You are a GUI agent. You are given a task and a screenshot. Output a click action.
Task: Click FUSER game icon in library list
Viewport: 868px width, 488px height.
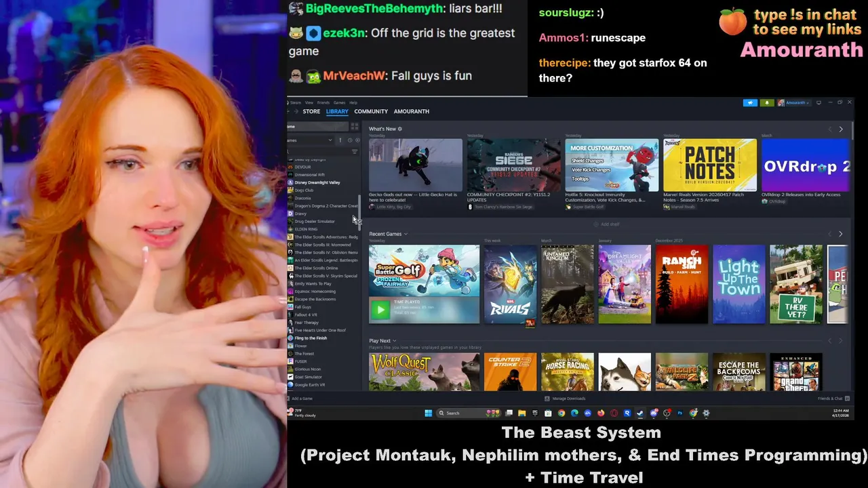(291, 361)
